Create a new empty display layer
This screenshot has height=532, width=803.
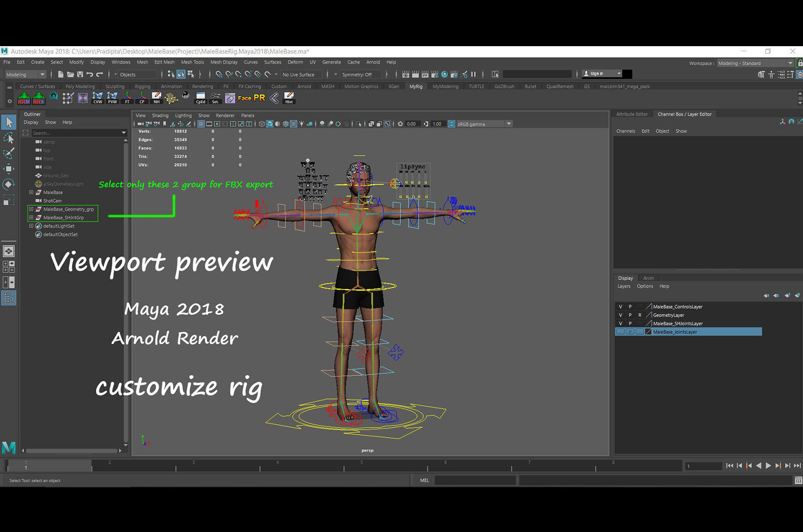pyautogui.click(x=787, y=296)
